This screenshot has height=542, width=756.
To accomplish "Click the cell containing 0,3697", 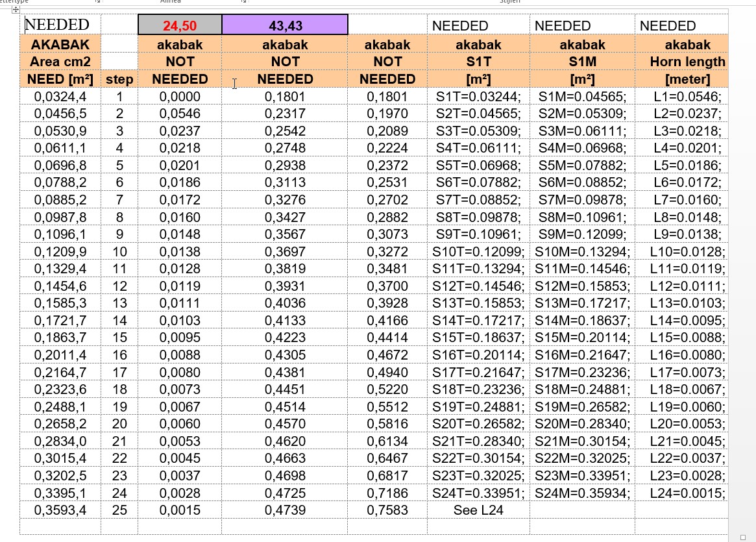I will point(285,251).
